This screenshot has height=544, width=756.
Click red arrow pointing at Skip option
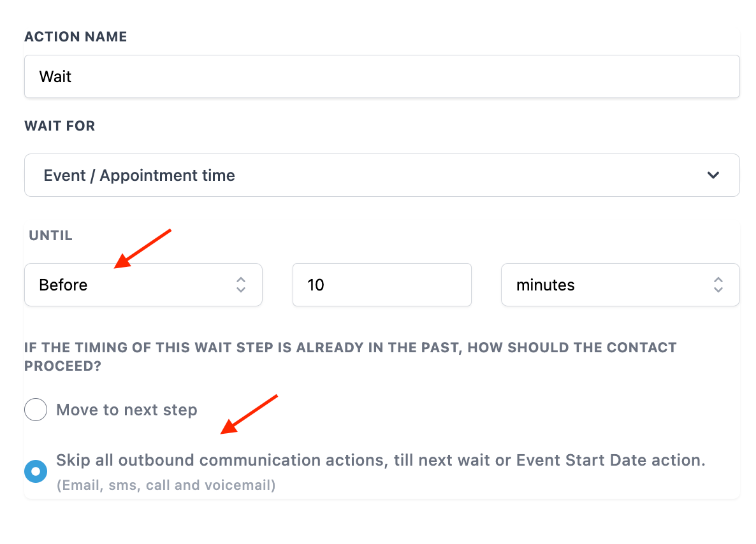[249, 414]
